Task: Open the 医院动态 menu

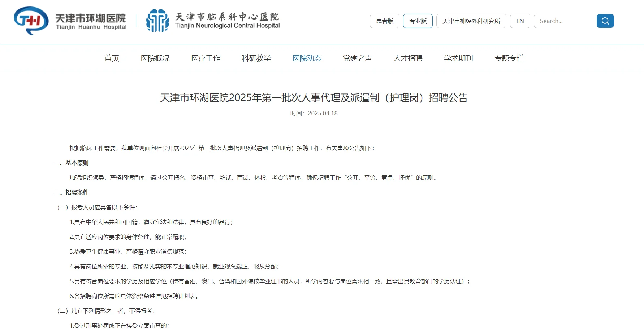Action: tap(307, 58)
